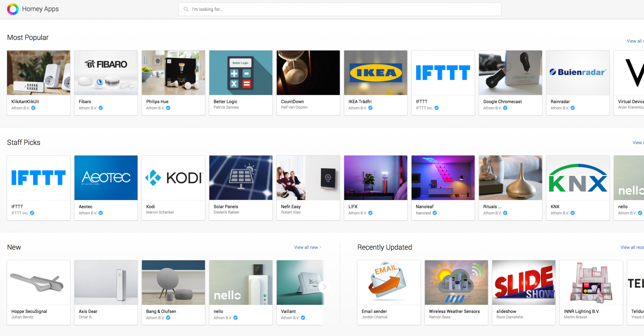Click the "Roco Damelshe" author name
644x336 pixels.
pos(510,317)
